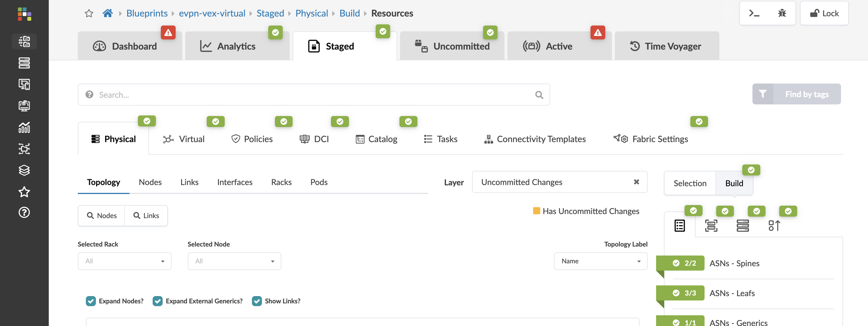Screen dimensions: 868x326
Task: Toggle Expand External Generics checkbox
Action: tap(157, 301)
